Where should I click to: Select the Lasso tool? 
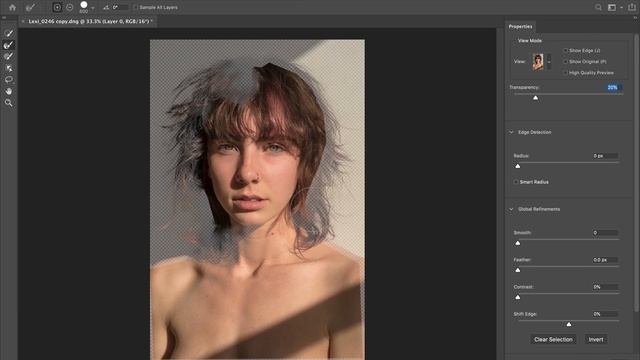point(9,80)
